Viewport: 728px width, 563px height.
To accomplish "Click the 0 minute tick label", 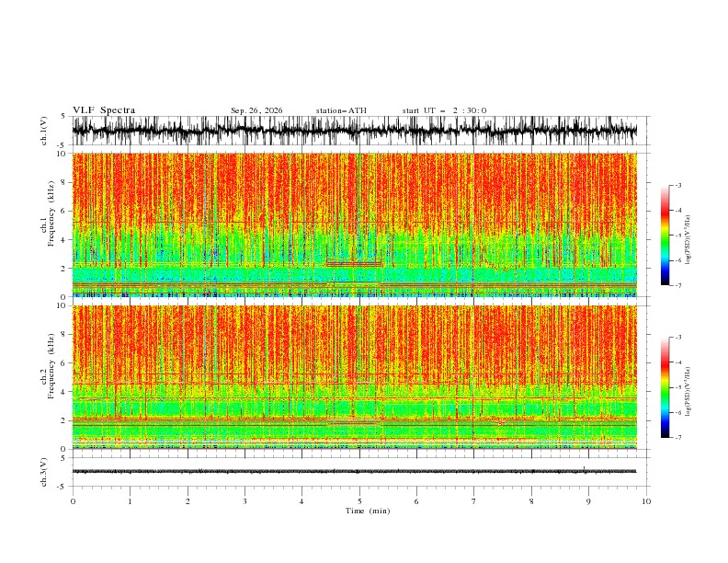I will tap(73, 501).
